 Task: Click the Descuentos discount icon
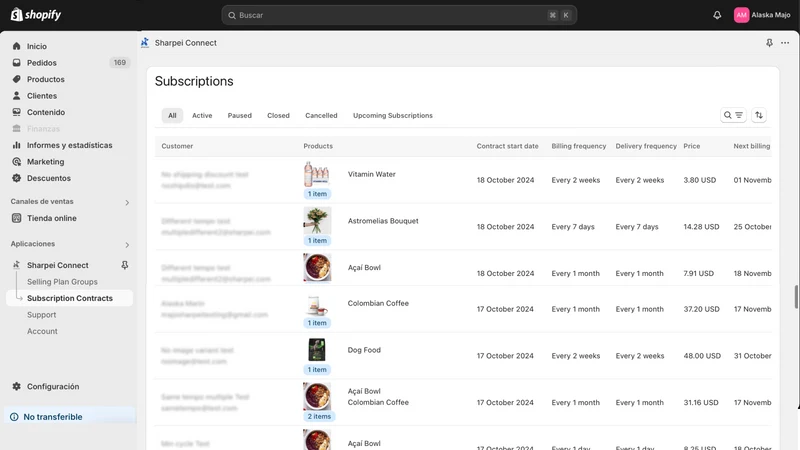[x=16, y=178]
